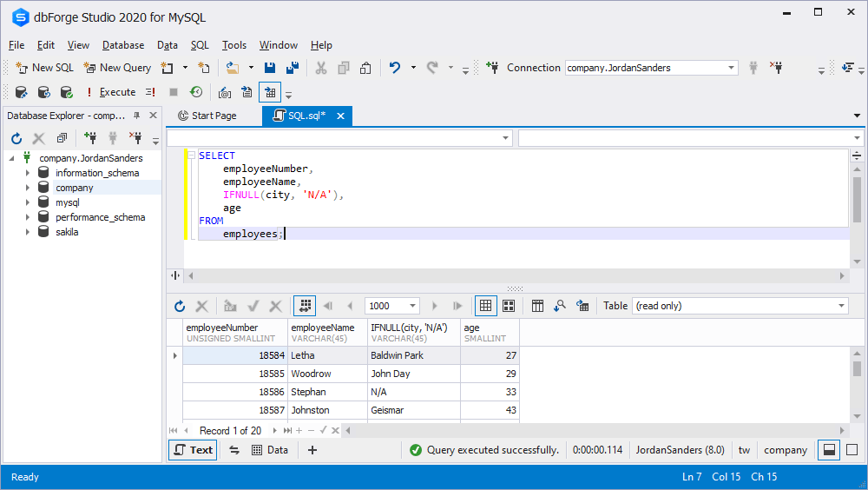
Task: Open the page size 1000 dropdown
Action: pos(412,306)
